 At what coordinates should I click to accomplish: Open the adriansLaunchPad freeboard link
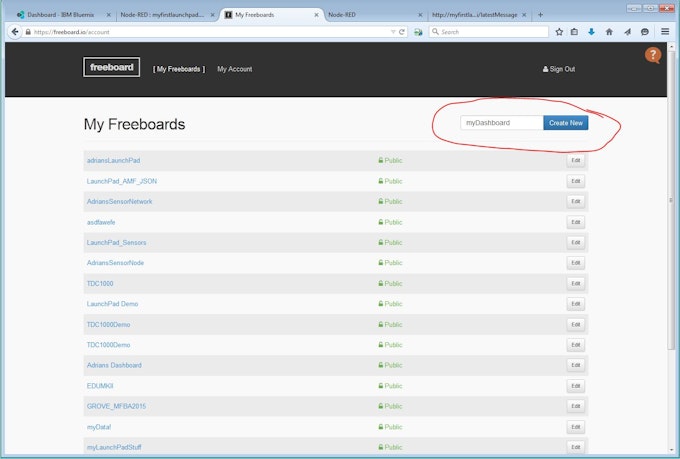(x=113, y=160)
